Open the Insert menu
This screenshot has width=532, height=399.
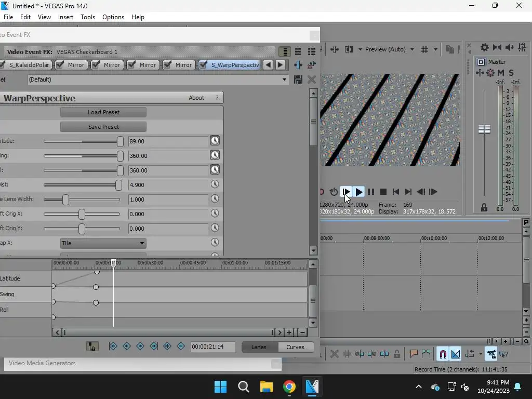65,17
